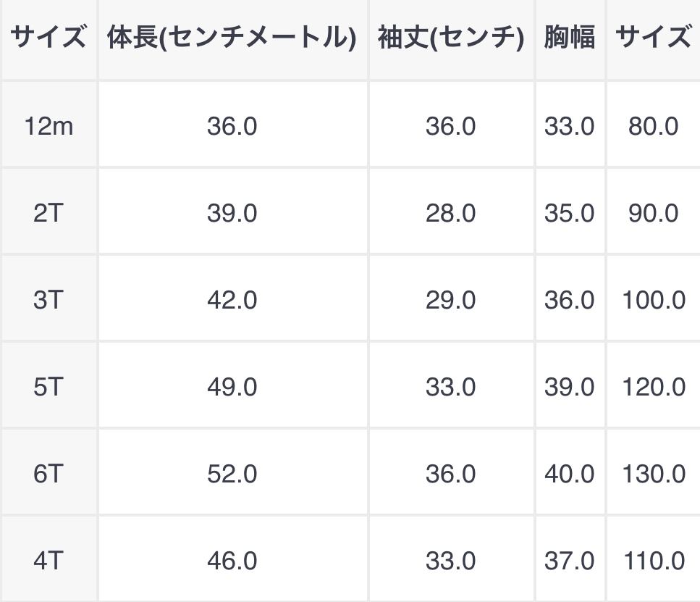Click the 80.0 size value cell

pos(653,127)
